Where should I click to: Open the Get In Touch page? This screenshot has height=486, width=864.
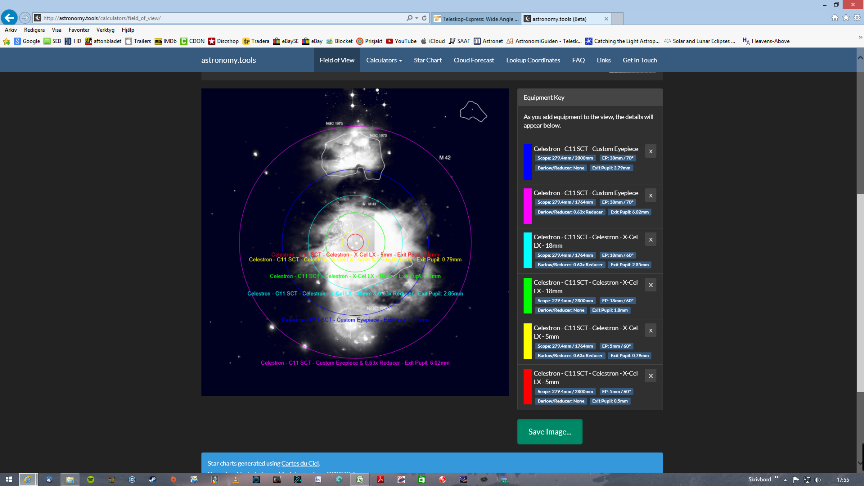click(x=639, y=60)
